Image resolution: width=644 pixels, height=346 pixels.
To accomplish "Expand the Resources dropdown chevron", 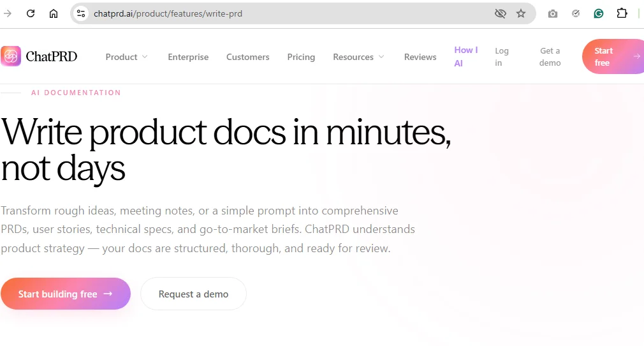I will click(x=381, y=57).
